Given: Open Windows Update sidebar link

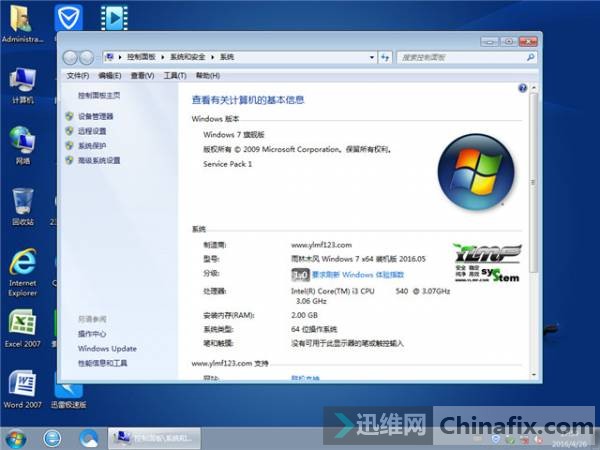Looking at the screenshot, I should [x=107, y=349].
